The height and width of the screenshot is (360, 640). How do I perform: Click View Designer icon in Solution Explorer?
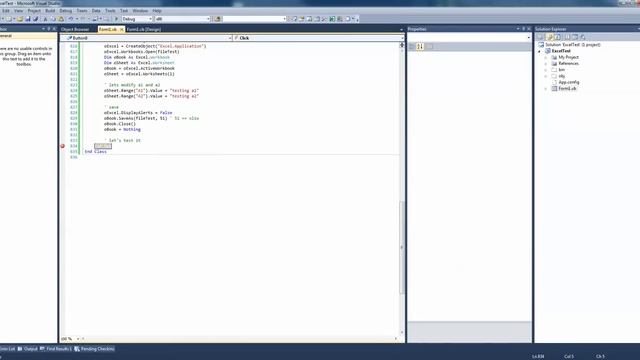[x=575, y=37]
